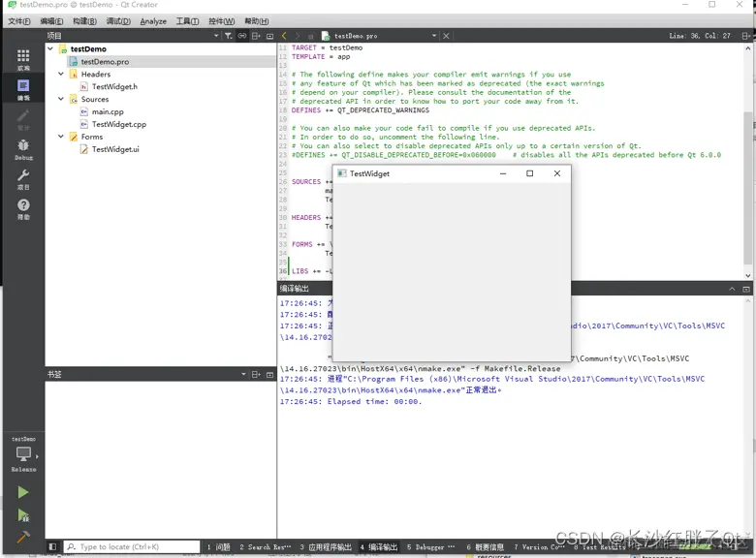Collapse the Headers folder

[61, 74]
